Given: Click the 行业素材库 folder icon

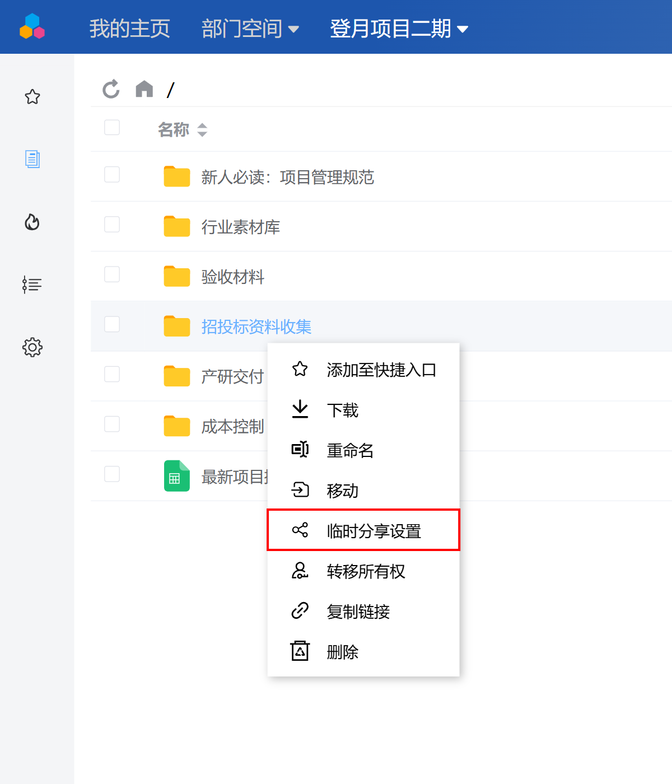Looking at the screenshot, I should (x=177, y=226).
